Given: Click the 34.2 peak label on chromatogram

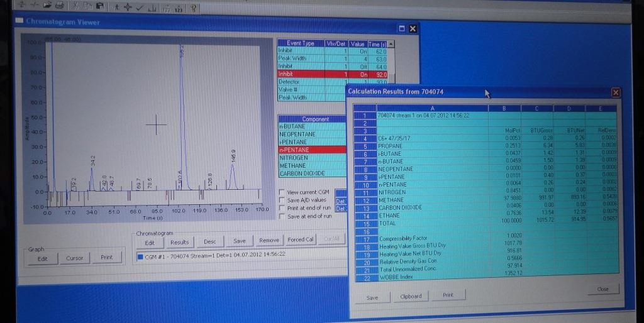Looking at the screenshot, I should (x=93, y=160).
